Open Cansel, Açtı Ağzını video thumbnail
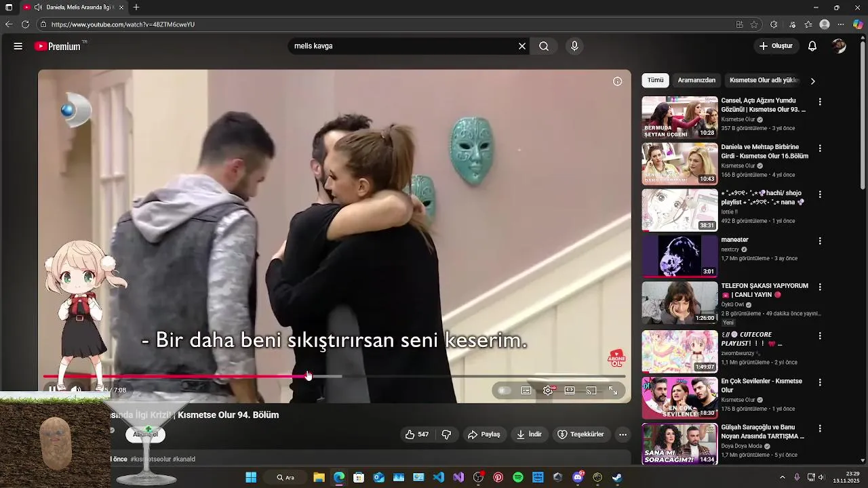The height and width of the screenshot is (488, 868). 679,117
